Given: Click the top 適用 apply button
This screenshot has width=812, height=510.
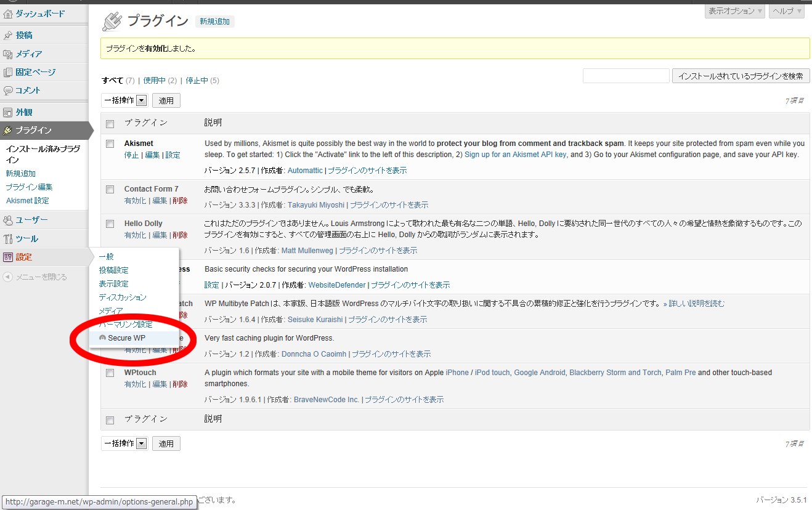Looking at the screenshot, I should tap(166, 100).
